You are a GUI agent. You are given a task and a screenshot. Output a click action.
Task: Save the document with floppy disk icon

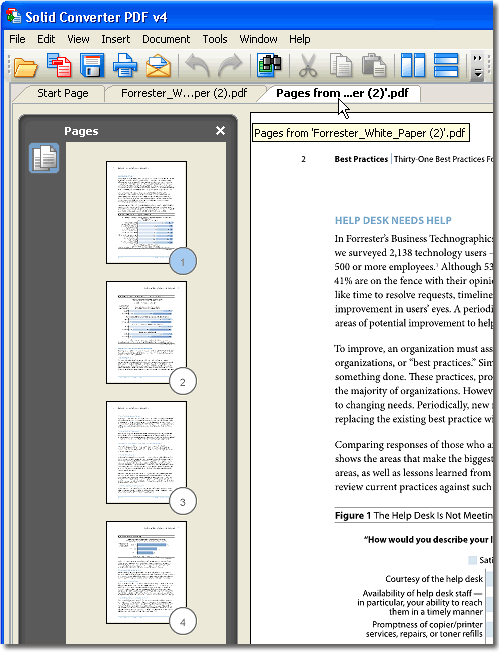(x=92, y=65)
